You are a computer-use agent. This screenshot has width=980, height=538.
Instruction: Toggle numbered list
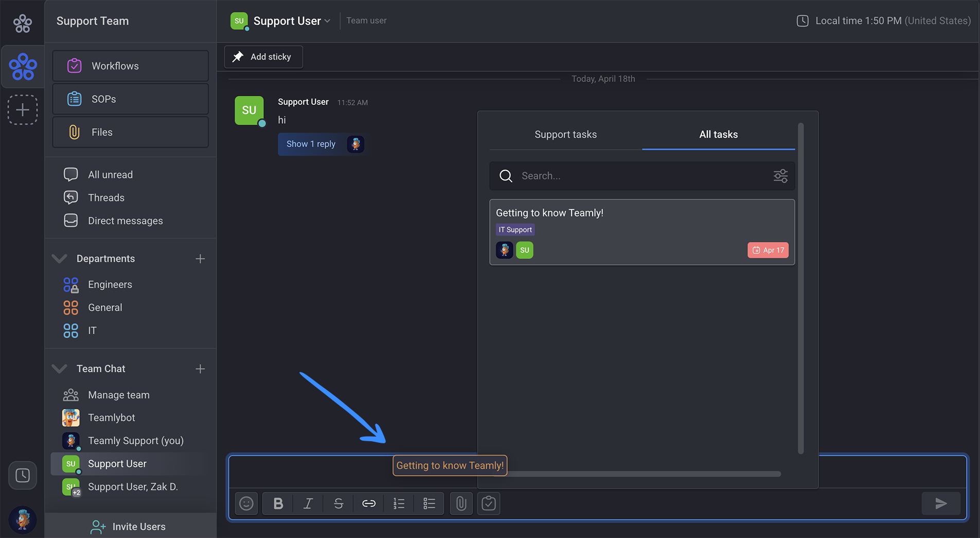399,504
